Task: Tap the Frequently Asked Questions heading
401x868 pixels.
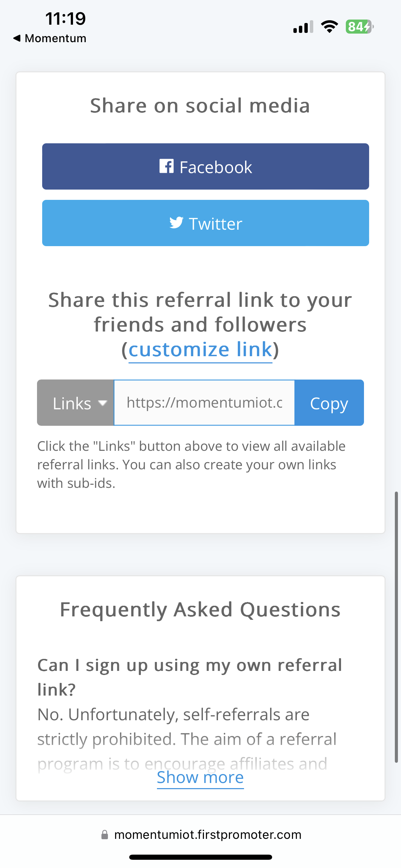Action: tap(200, 610)
